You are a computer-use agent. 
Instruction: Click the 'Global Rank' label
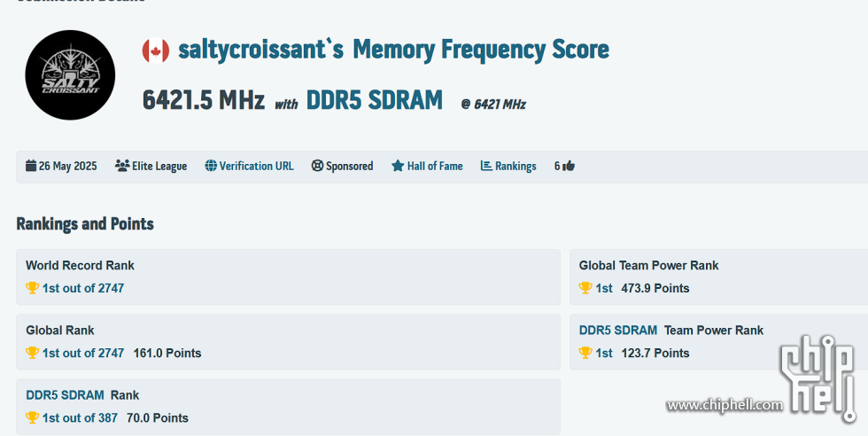pos(60,331)
